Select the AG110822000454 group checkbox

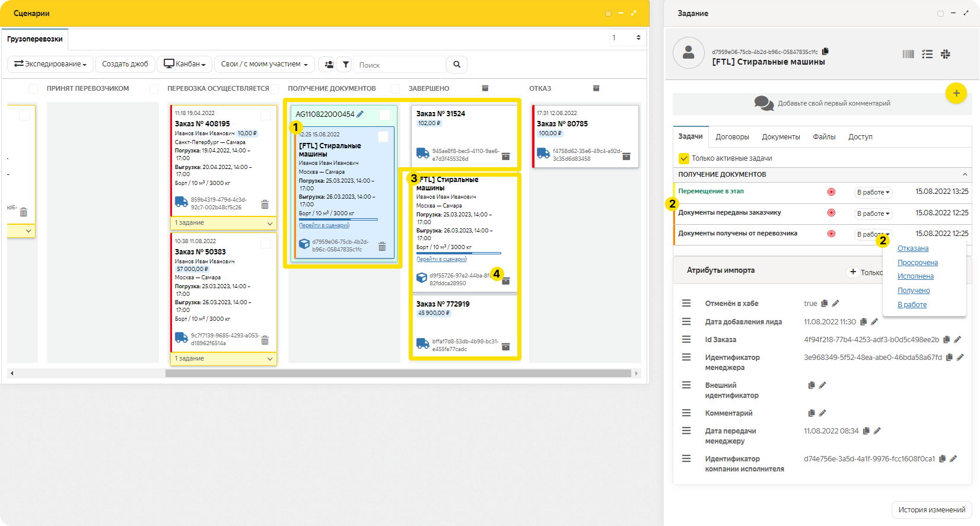tap(385, 115)
